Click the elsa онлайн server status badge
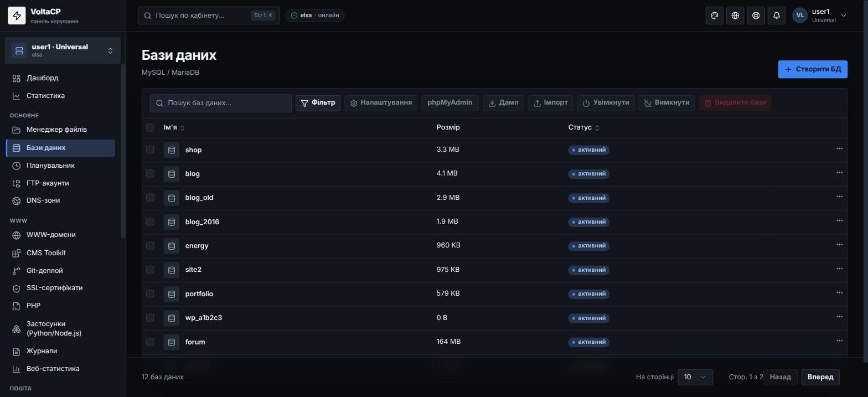The height and width of the screenshot is (397, 868). pos(315,16)
